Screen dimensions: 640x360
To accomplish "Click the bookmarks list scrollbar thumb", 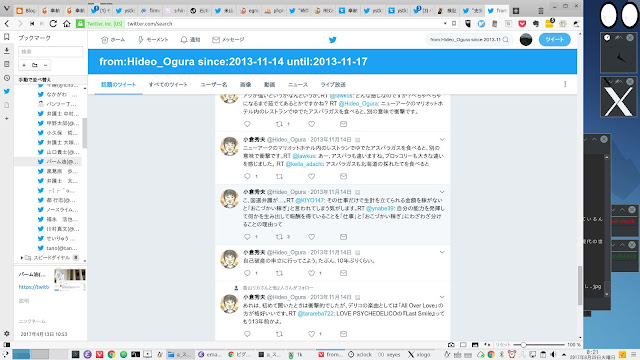I will coord(84,133).
